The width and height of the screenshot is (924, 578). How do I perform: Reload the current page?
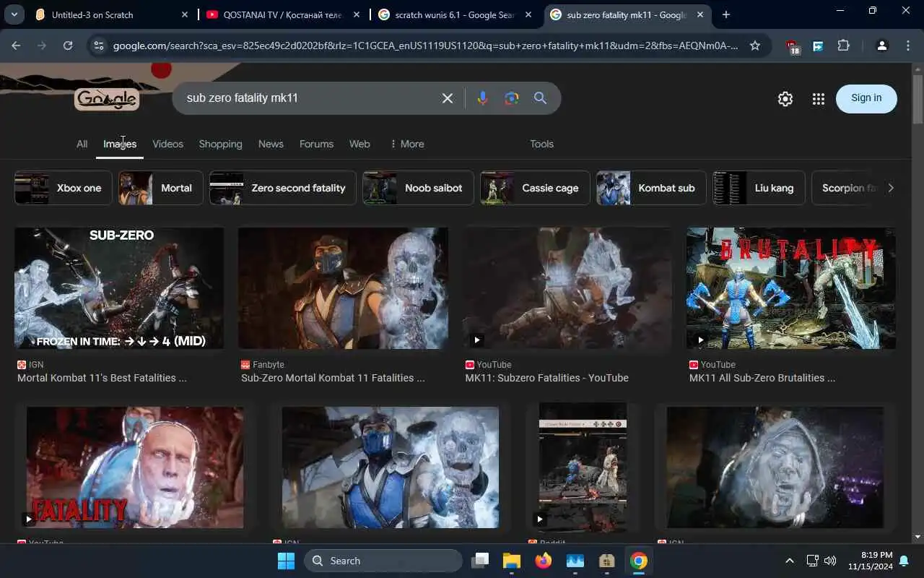tap(68, 46)
